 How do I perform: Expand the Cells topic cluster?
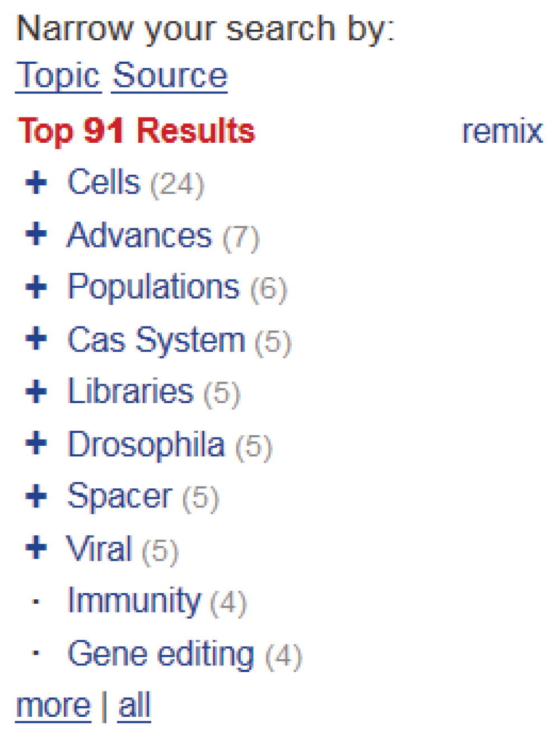coord(36,182)
